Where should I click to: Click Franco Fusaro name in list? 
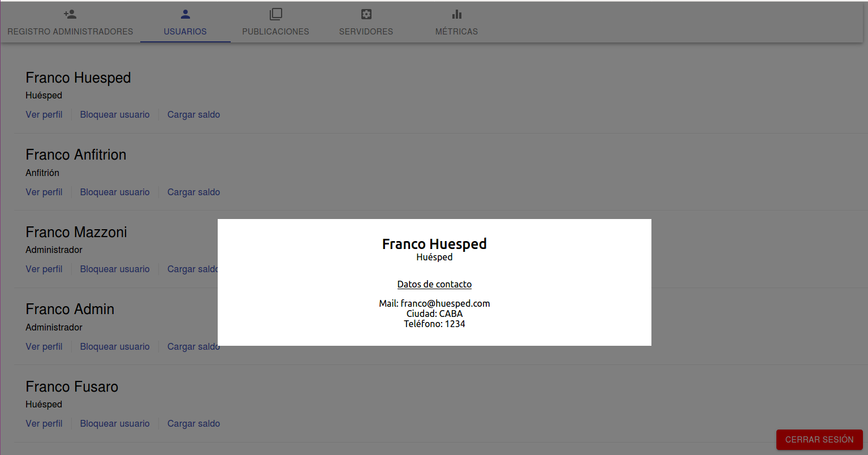(72, 387)
